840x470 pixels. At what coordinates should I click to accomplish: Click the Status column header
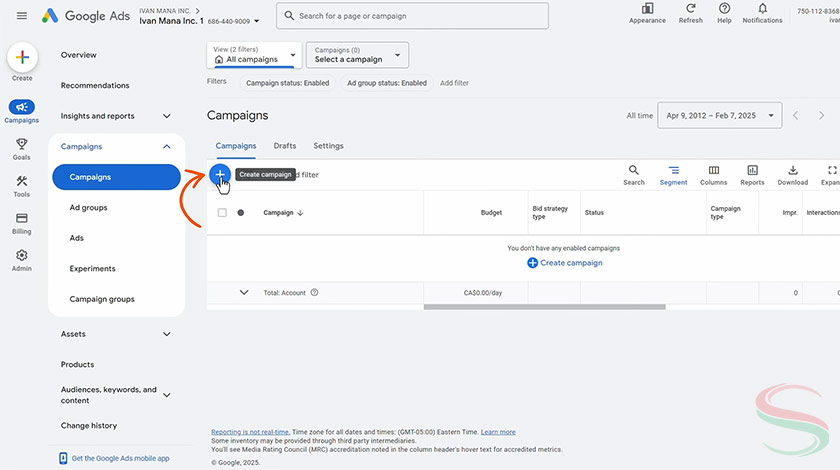click(594, 213)
